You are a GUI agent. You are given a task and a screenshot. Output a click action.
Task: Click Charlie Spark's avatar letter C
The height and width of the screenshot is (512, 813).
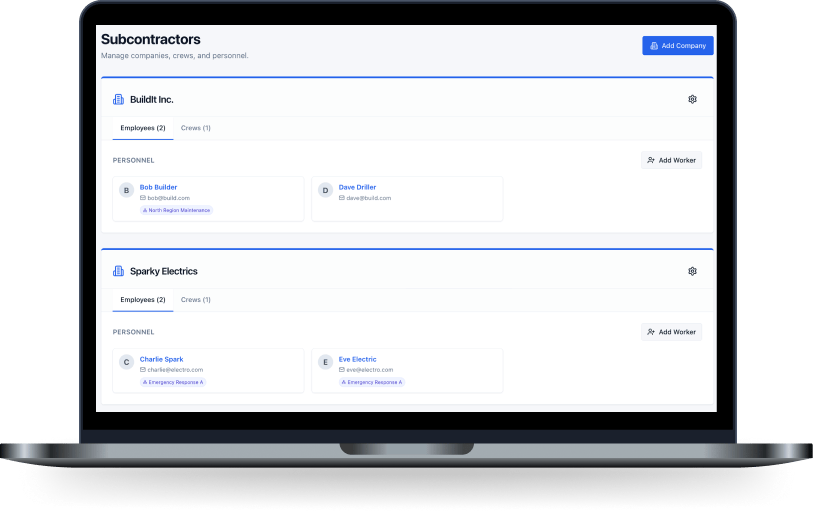(127, 362)
